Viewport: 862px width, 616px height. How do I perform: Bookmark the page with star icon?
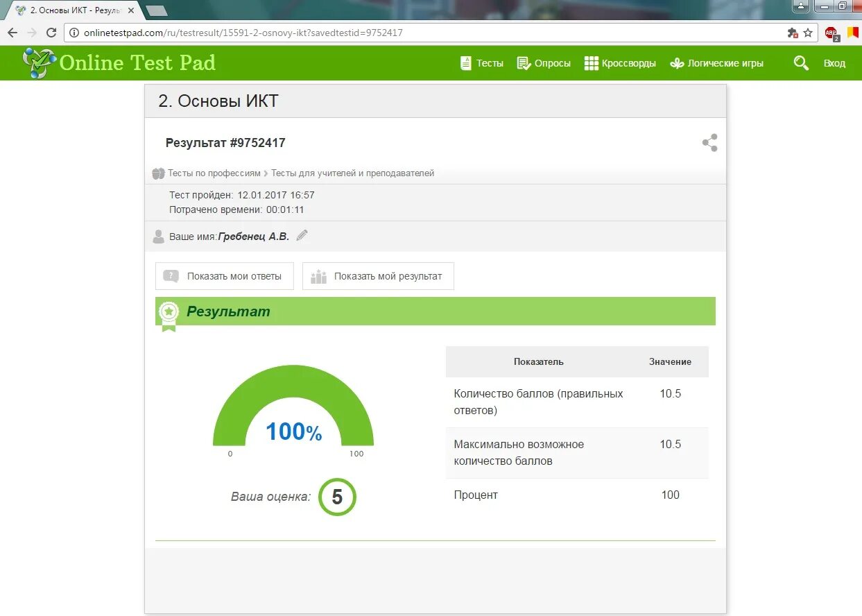pos(808,33)
